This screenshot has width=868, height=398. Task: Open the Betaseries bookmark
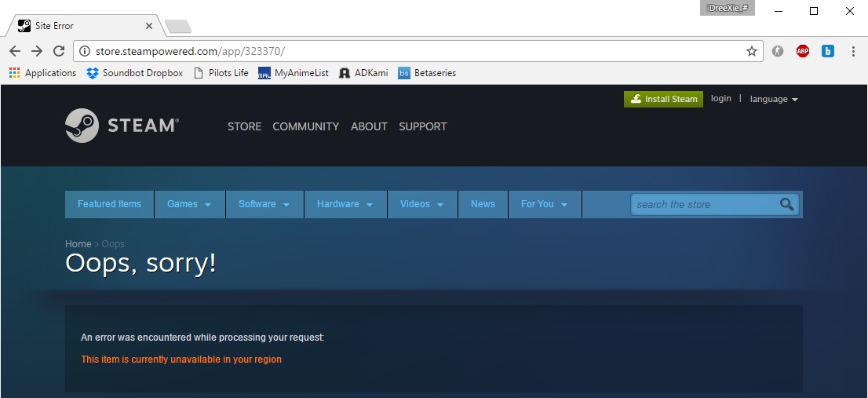(427, 72)
